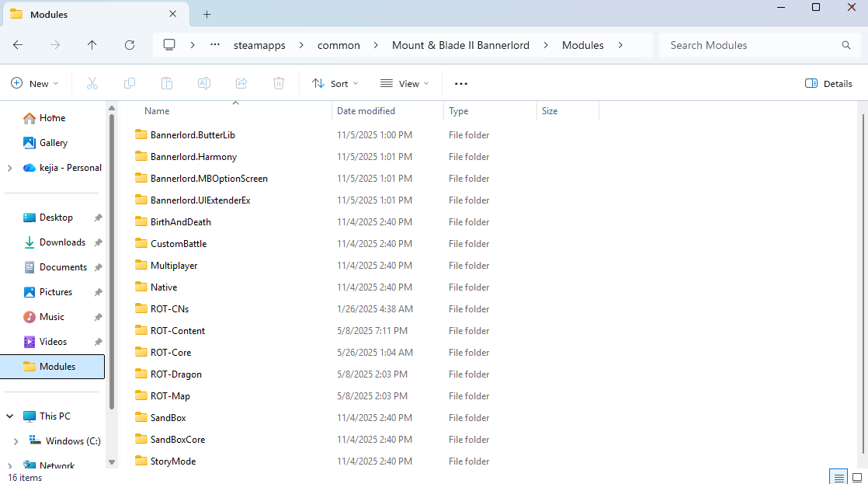The width and height of the screenshot is (868, 484).
Task: Click the New button in toolbar
Action: coord(35,83)
